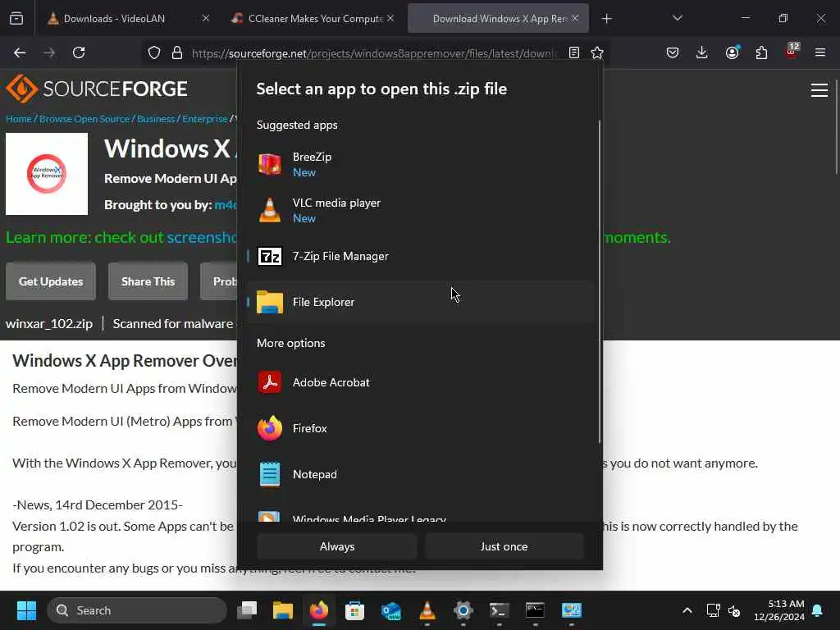Choose Adobe Acrobat from More options
Image resolution: width=840 pixels, height=630 pixels.
(x=420, y=382)
